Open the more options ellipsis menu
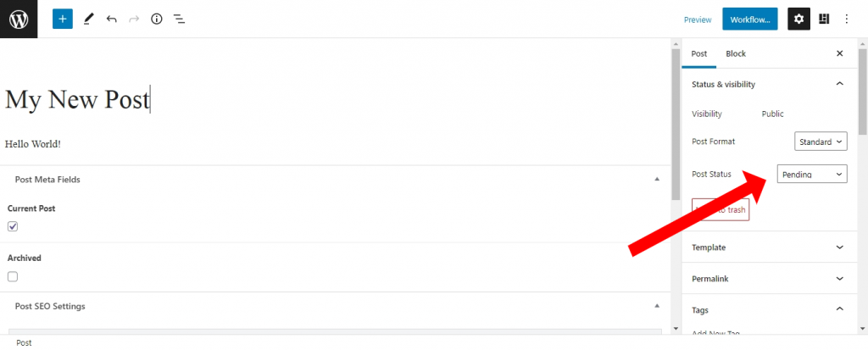 pos(846,19)
